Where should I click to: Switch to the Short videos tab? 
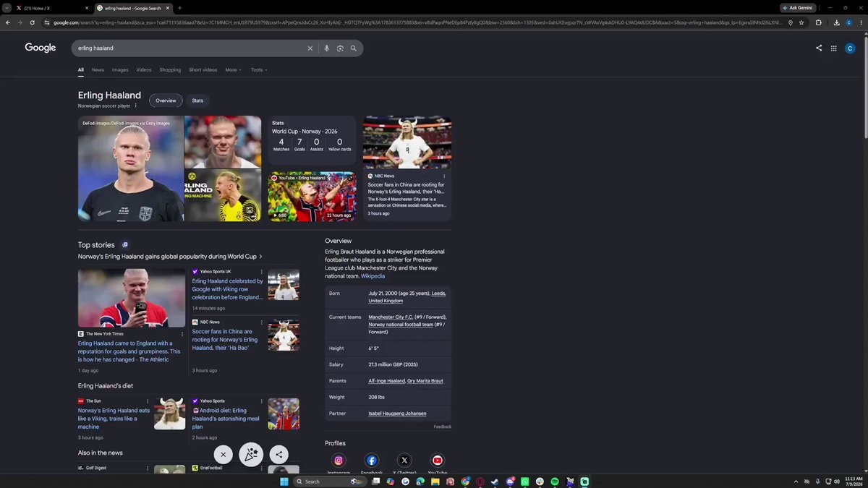tap(203, 70)
